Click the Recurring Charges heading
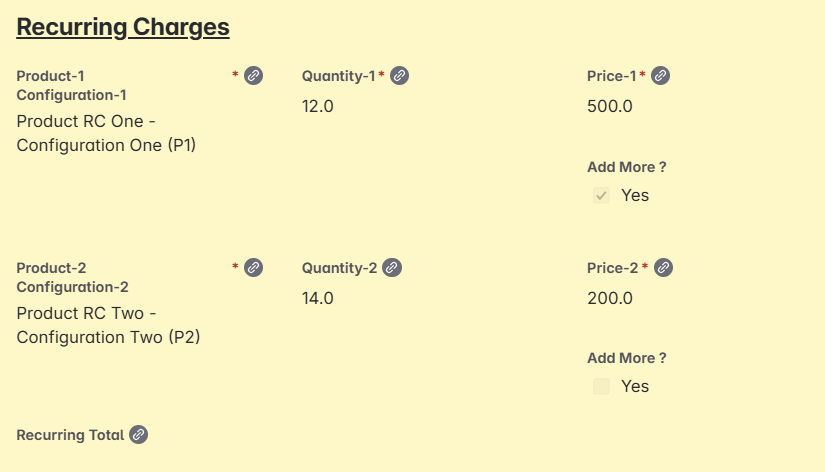This screenshot has height=472, width=825. [123, 27]
